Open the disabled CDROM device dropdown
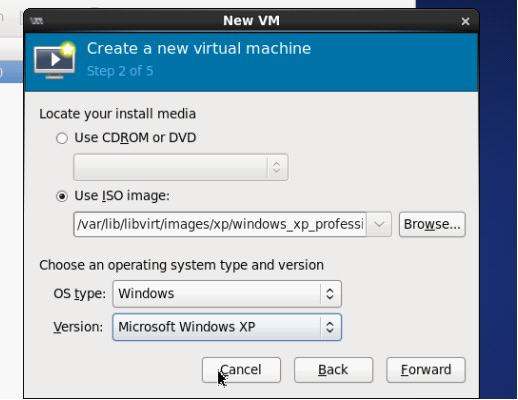518x400 pixels. click(181, 167)
